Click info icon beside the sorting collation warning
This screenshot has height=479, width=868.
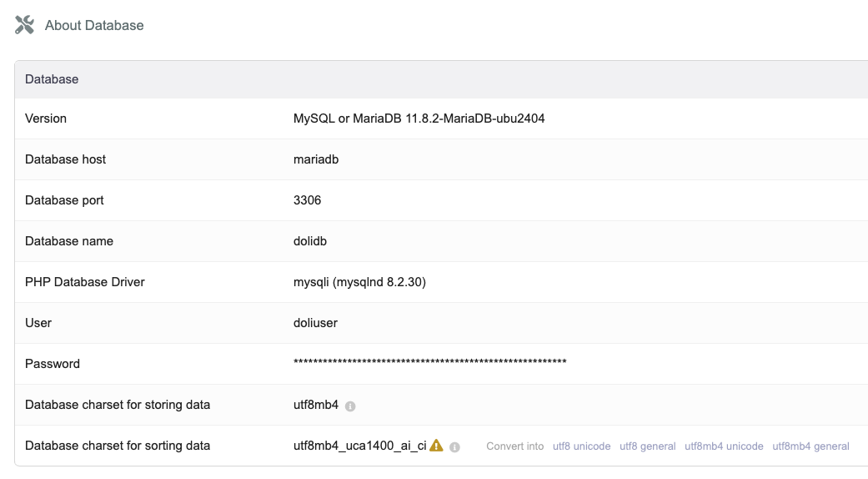click(x=454, y=447)
